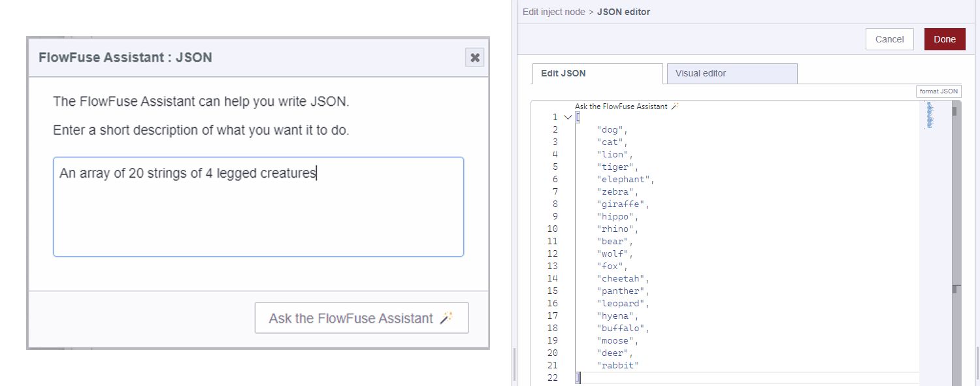Close the FlowFuse Assistant dialog

coord(475,57)
